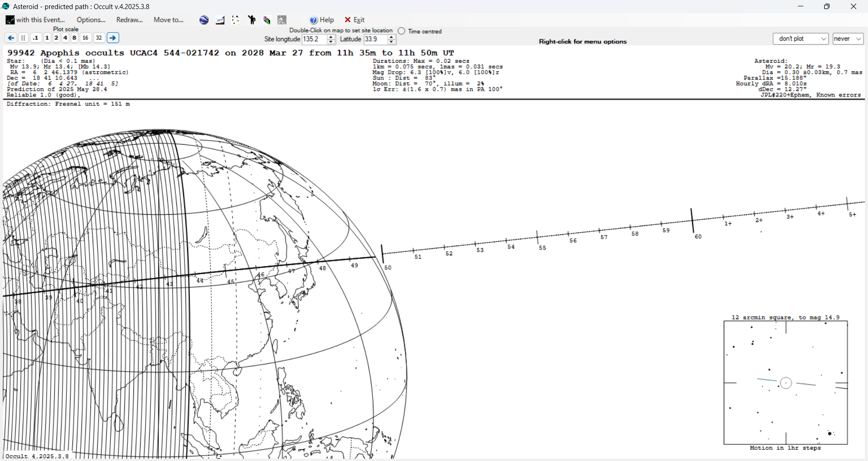Go to the previous event with left arrow
Viewport: 868px width, 461px height.
11,38
